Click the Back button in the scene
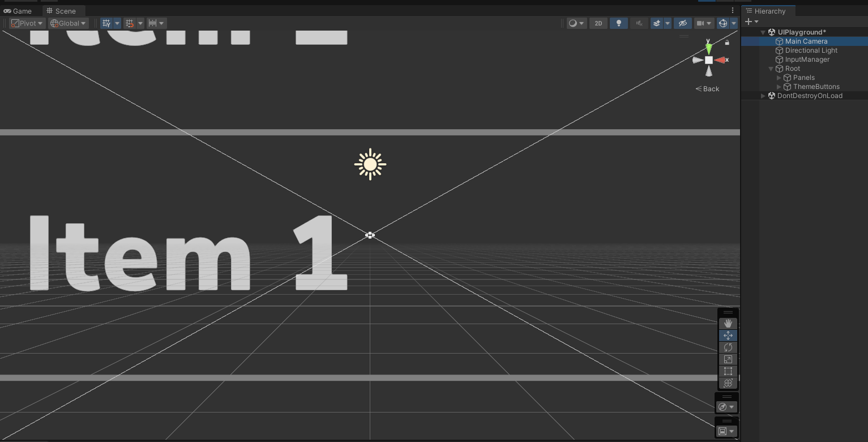Image resolution: width=868 pixels, height=442 pixels. coord(707,88)
